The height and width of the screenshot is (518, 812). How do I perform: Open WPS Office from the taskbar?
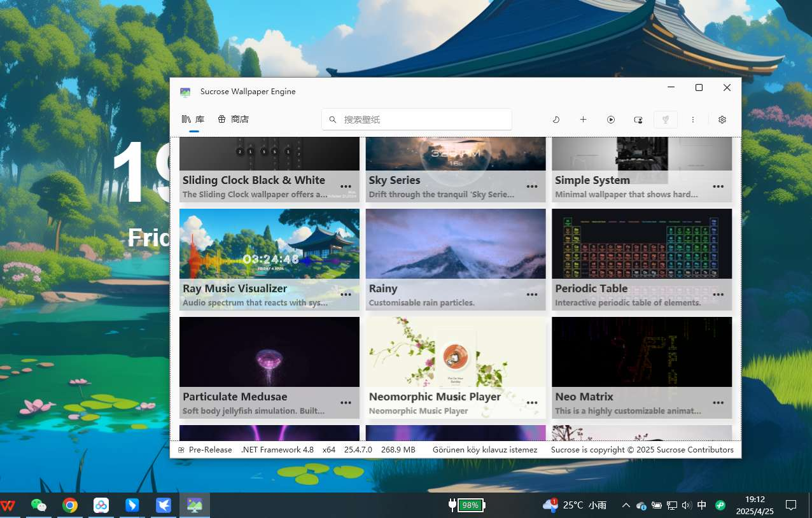click(8, 505)
